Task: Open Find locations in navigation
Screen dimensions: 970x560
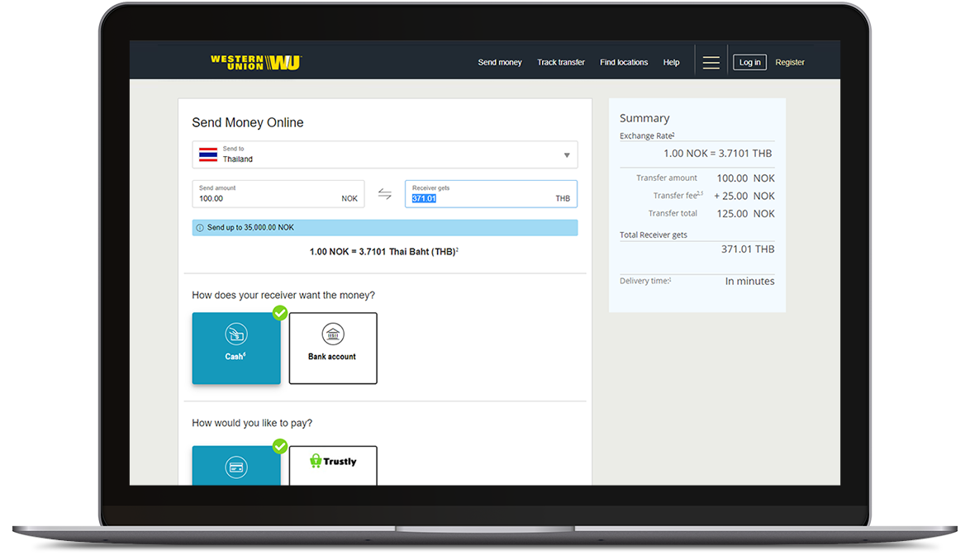Action: point(624,63)
